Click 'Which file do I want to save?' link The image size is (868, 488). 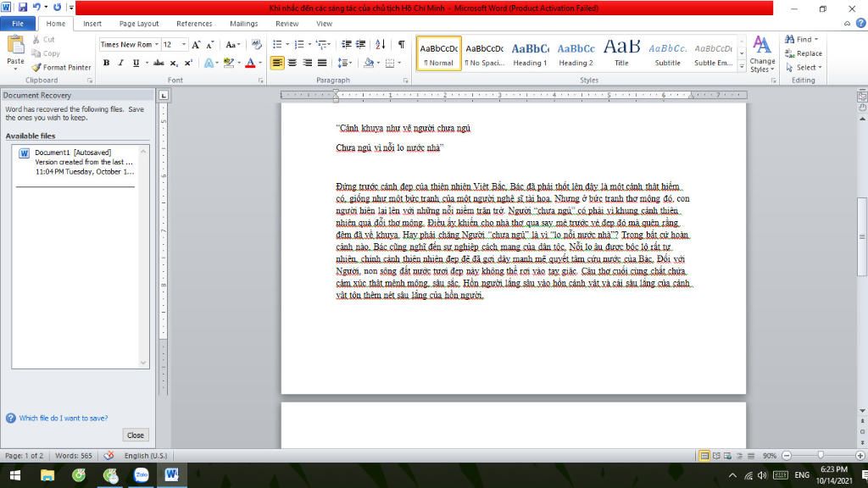click(63, 418)
